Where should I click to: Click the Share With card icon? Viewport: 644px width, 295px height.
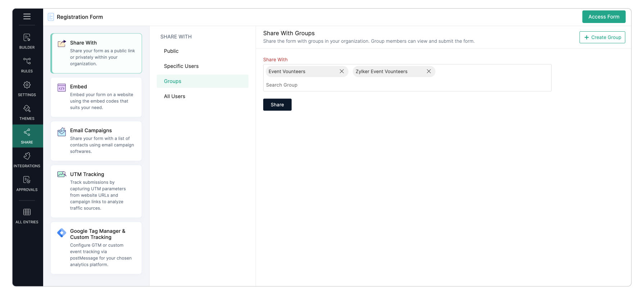62,43
